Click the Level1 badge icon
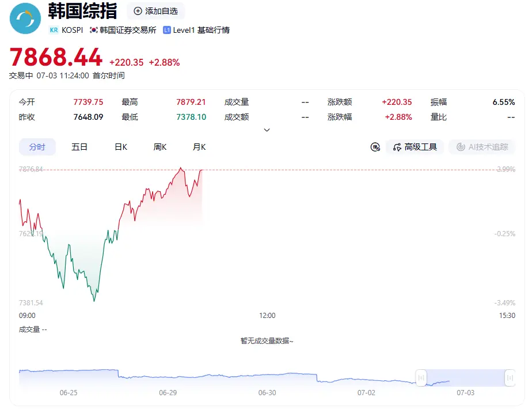 click(166, 30)
